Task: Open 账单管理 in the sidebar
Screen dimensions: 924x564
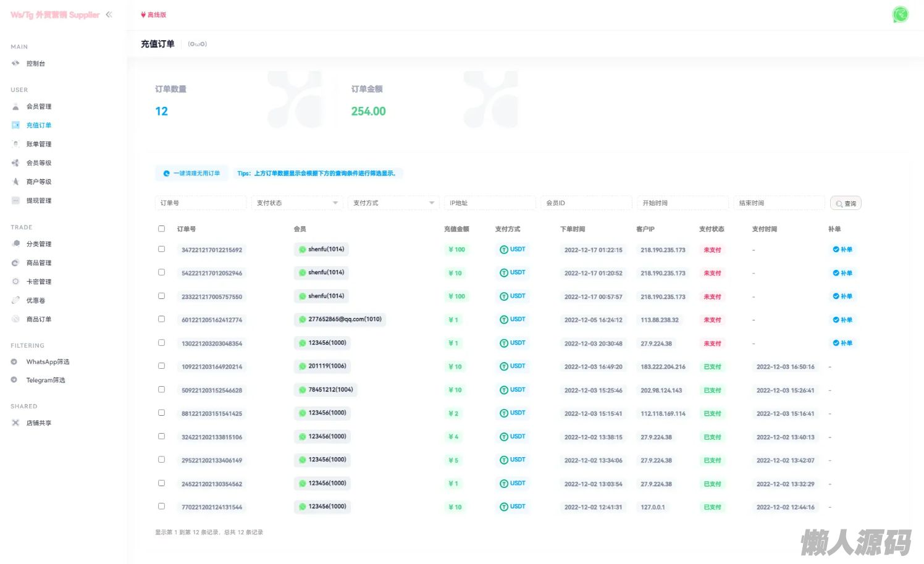Action: click(38, 144)
